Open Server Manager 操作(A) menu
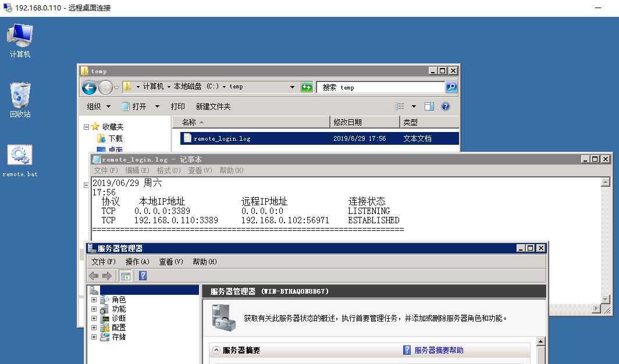Image resolution: width=619 pixels, height=364 pixels. click(137, 262)
